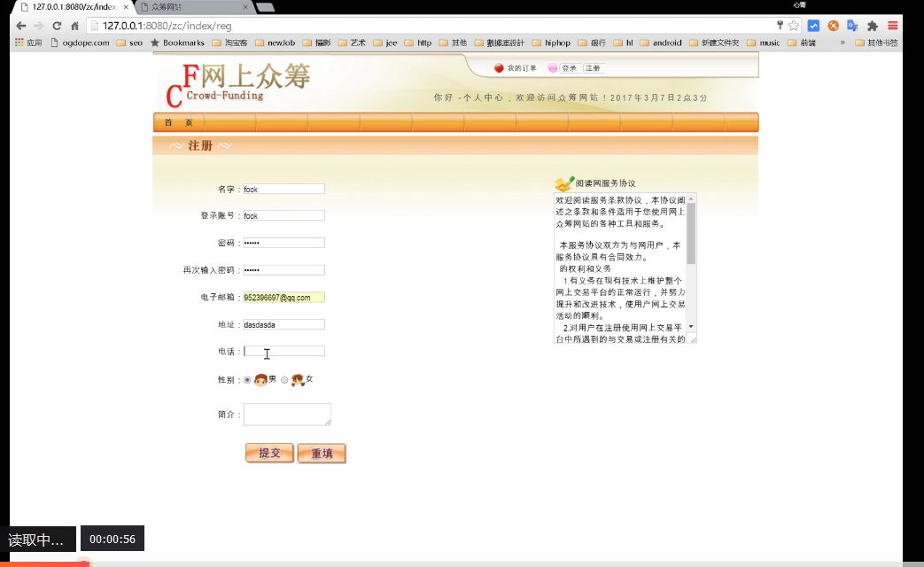Image resolution: width=924 pixels, height=567 pixels.
Task: Click the boy avatar icon
Action: pyautogui.click(x=260, y=380)
